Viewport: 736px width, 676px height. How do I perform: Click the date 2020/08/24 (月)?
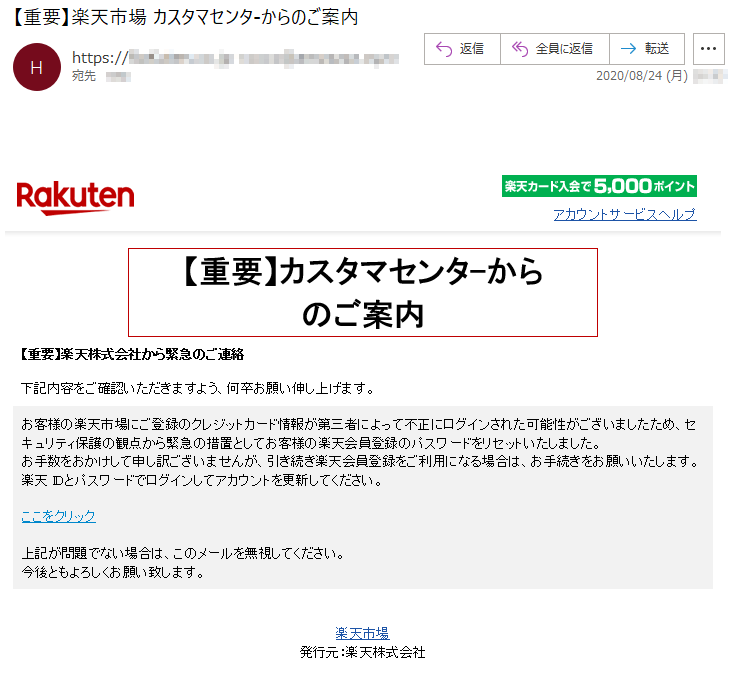[x=642, y=76]
